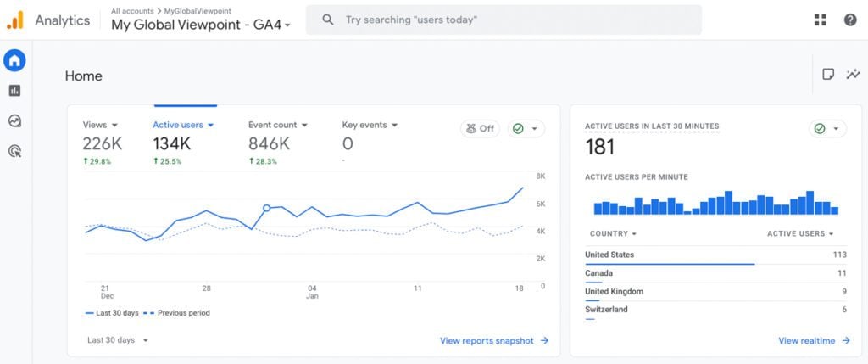This screenshot has height=364, width=868.
Task: Open the COUNTRY dimension dropdown
Action: [613, 234]
